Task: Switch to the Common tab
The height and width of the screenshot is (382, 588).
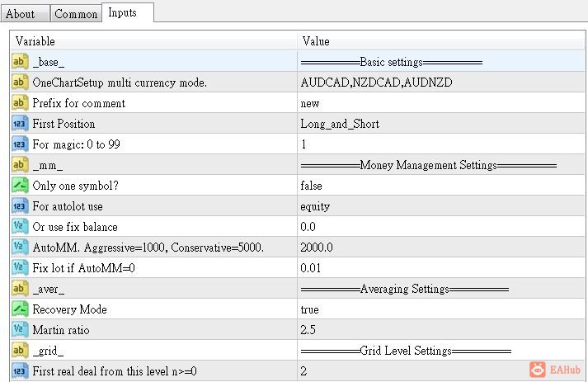Action: (76, 14)
